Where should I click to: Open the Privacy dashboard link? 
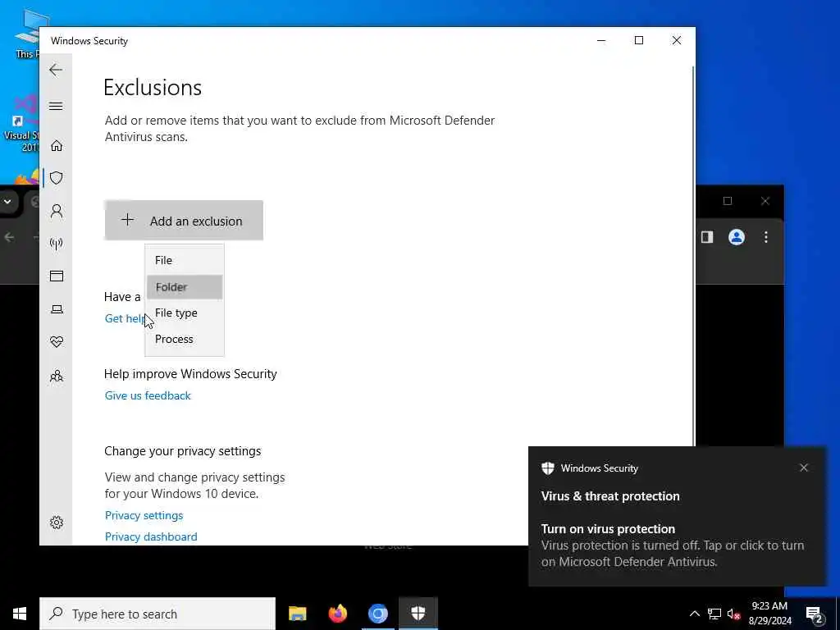[x=151, y=536]
